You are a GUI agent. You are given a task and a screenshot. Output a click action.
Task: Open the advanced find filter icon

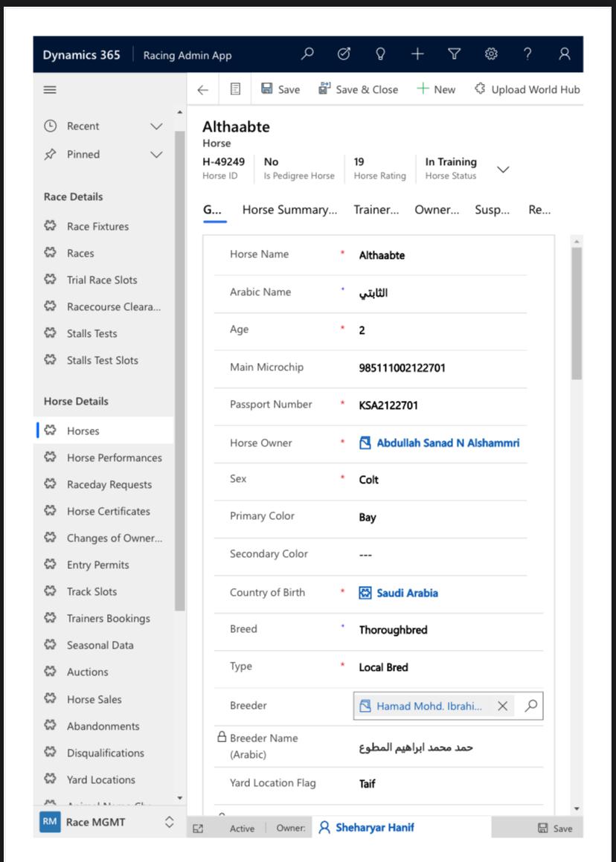click(454, 54)
